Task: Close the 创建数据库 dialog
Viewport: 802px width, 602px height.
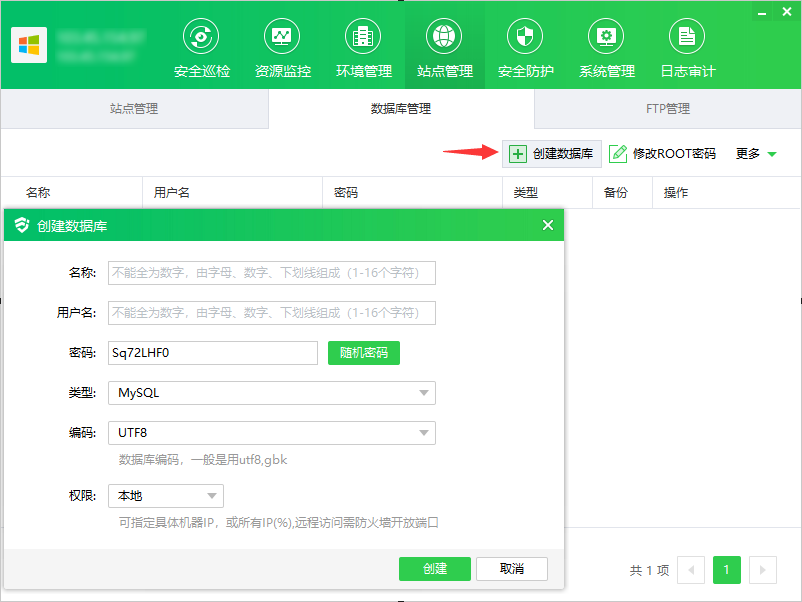Action: (x=548, y=225)
